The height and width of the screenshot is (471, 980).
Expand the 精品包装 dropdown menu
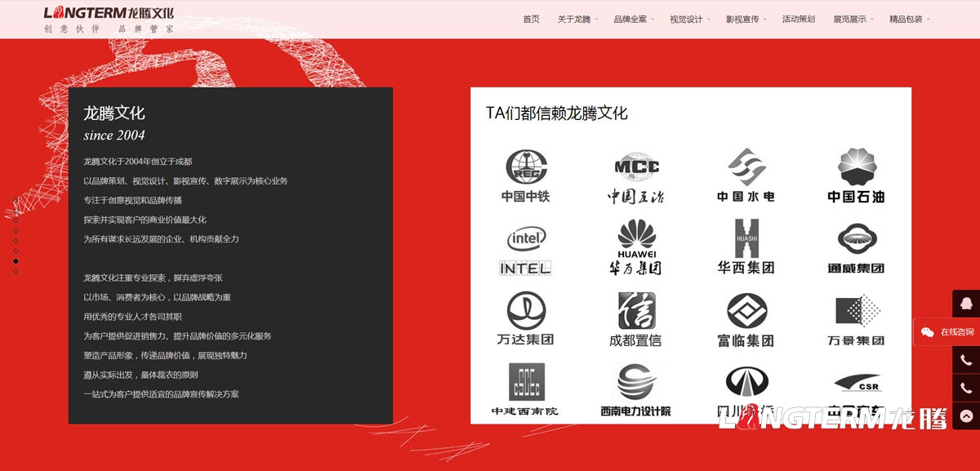(909, 19)
